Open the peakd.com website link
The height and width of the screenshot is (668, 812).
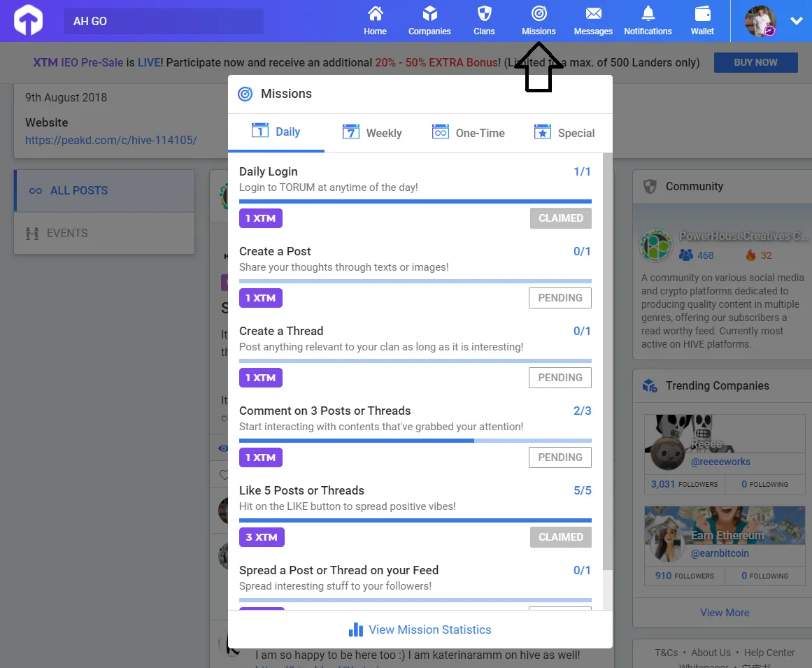pos(111,140)
